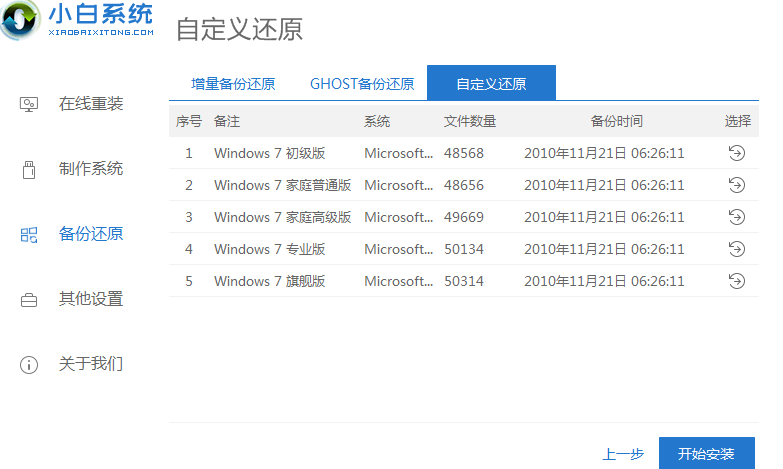The width and height of the screenshot is (783, 469).
Task: Click Microsoft... cell in the 旗舰版 row
Action: 398,281
